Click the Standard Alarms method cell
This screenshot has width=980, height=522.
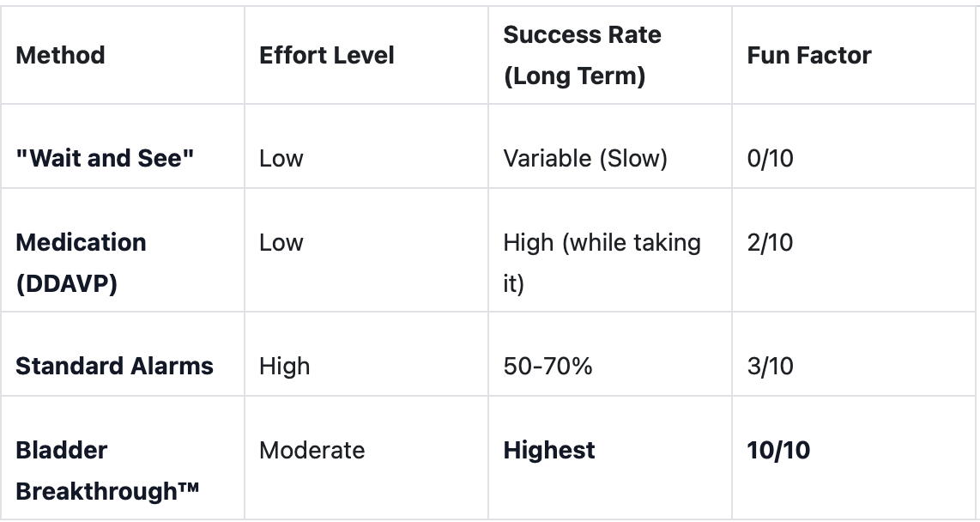point(114,366)
